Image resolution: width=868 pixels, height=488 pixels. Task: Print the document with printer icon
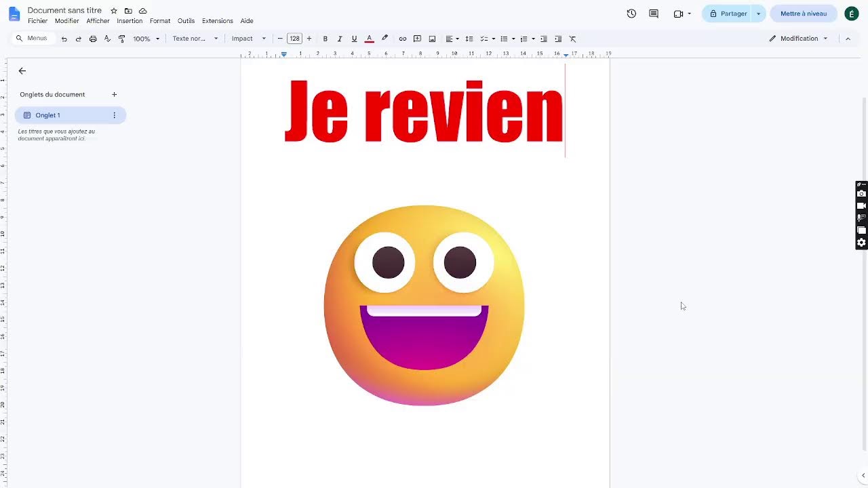click(x=93, y=39)
